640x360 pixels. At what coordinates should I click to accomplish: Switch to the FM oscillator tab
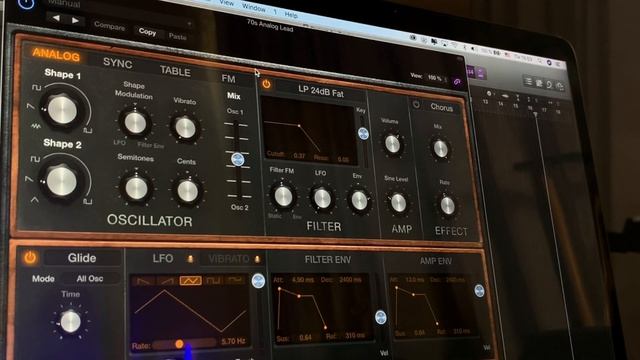[228, 78]
